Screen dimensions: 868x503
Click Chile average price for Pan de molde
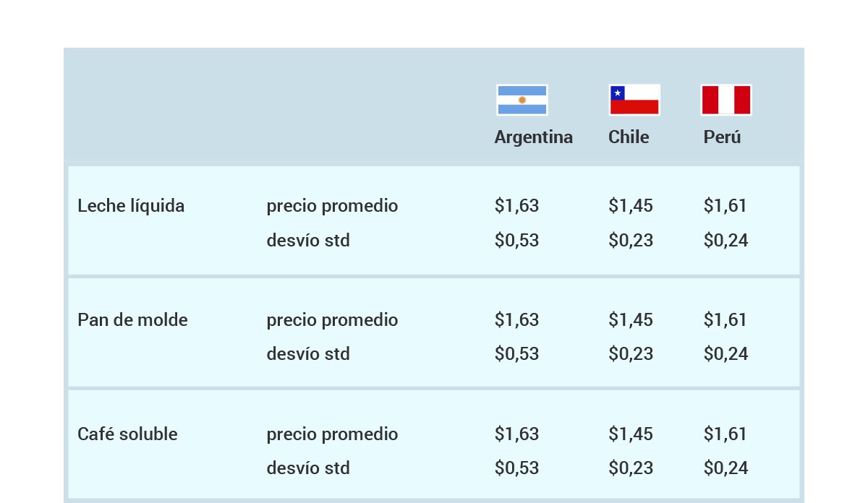631,319
